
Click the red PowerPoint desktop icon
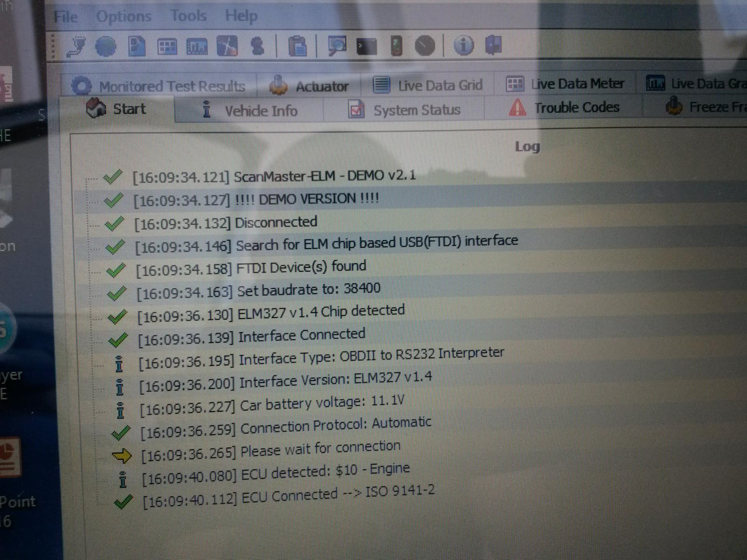[11, 457]
